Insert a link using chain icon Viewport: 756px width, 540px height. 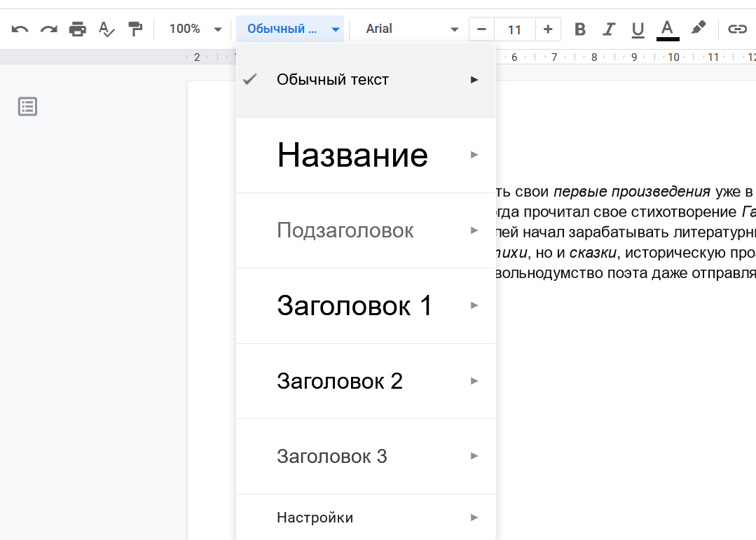pos(737,29)
